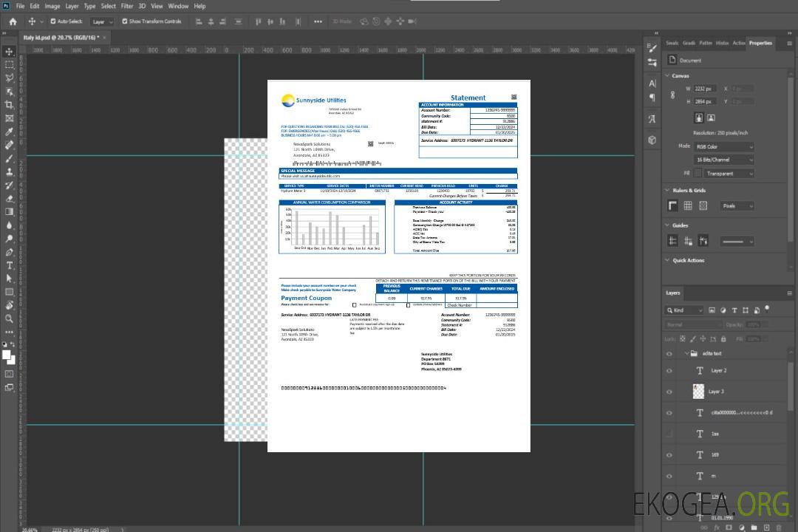Select the Hand tool
The height and width of the screenshot is (532, 798).
pos(9,305)
